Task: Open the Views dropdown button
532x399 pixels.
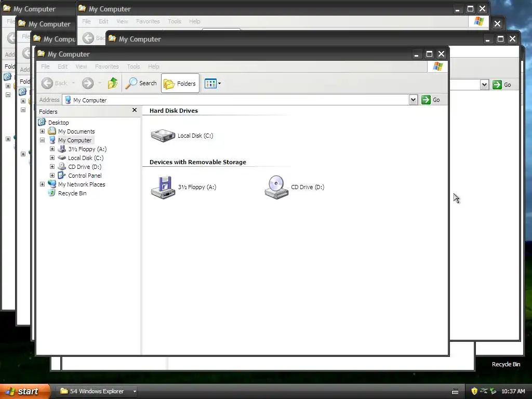Action: tap(212, 83)
